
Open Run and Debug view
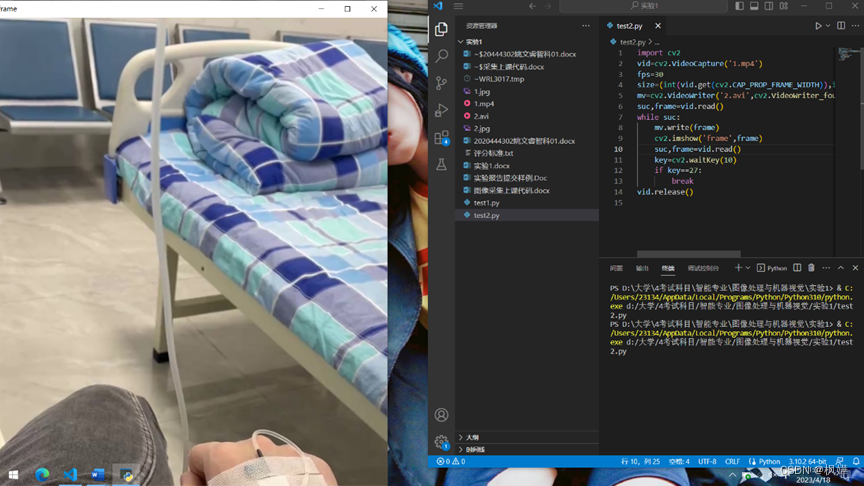pyautogui.click(x=441, y=110)
